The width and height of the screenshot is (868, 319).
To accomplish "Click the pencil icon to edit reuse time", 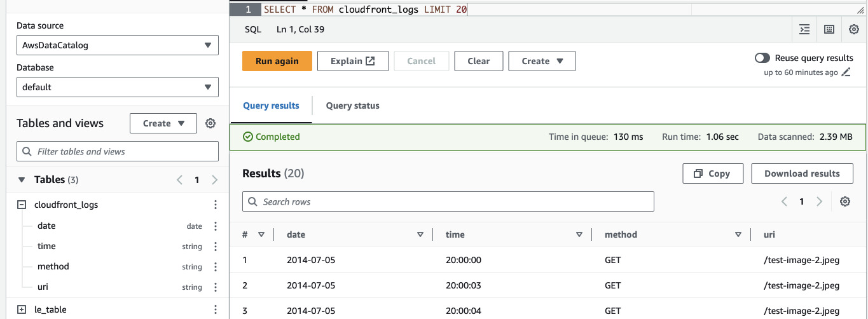I will [x=846, y=72].
